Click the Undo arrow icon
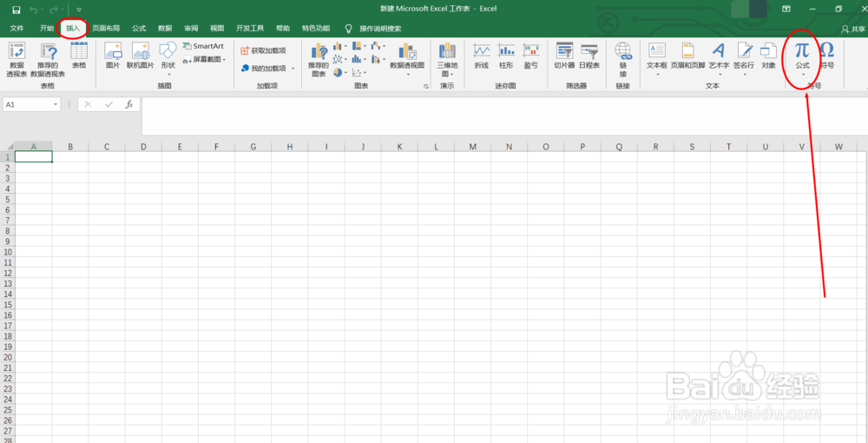This screenshot has width=868, height=443. [x=33, y=10]
